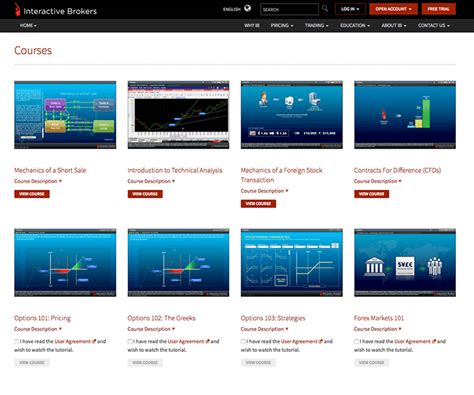Open the Contact Us menu
474x395 pixels.
(434, 25)
